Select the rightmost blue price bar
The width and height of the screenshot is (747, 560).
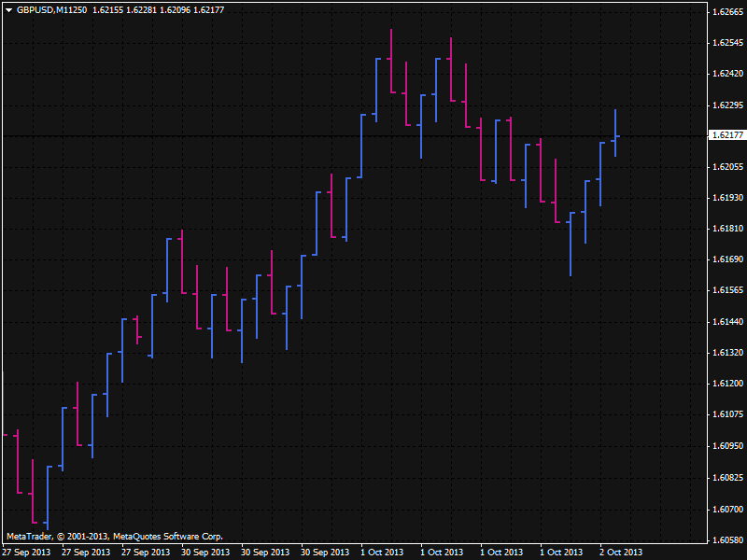(x=615, y=133)
